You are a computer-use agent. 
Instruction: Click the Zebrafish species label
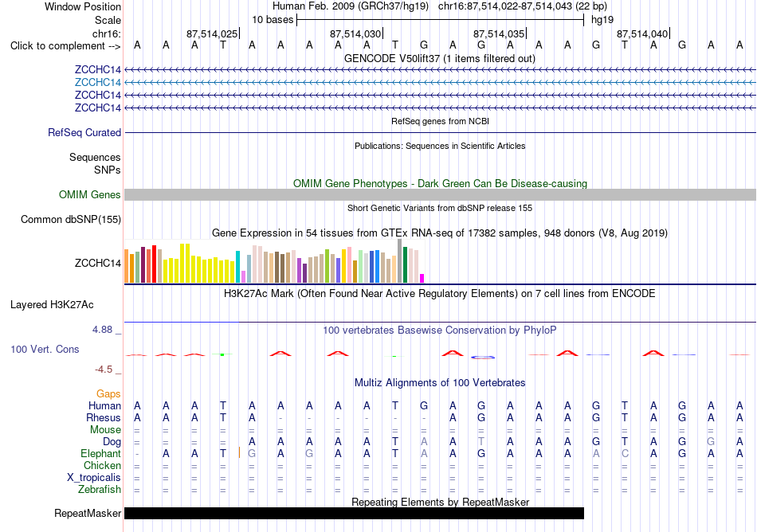(x=100, y=489)
